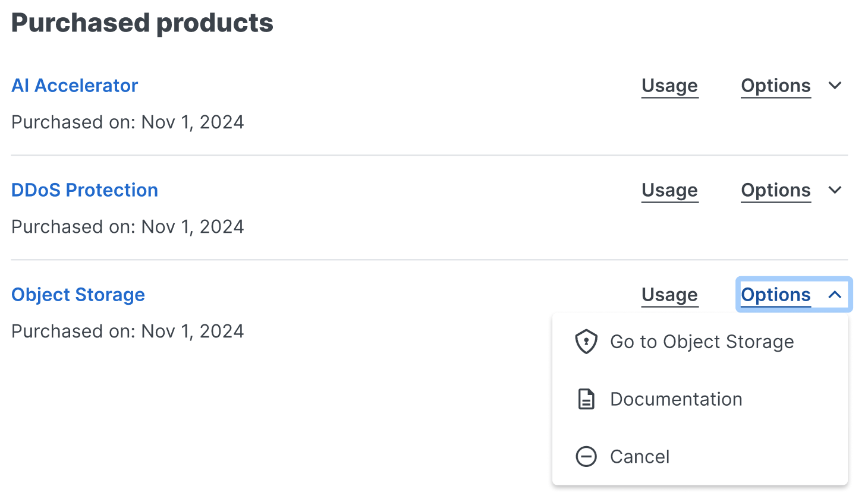Click the Purchased products heading

tap(142, 23)
